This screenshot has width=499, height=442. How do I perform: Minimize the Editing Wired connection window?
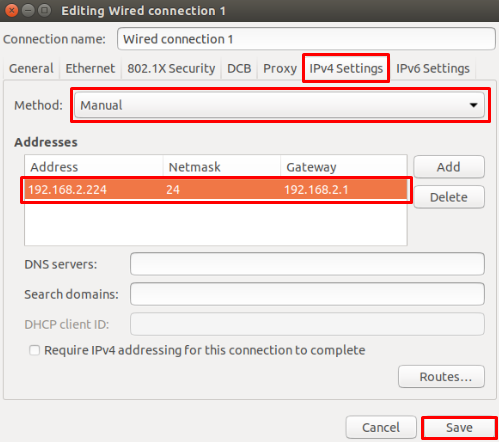click(x=28, y=10)
